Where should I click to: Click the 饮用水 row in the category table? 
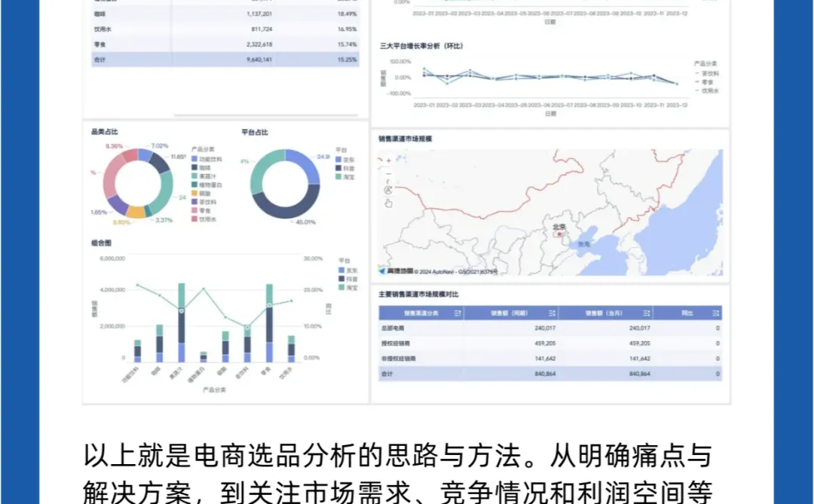click(225, 29)
